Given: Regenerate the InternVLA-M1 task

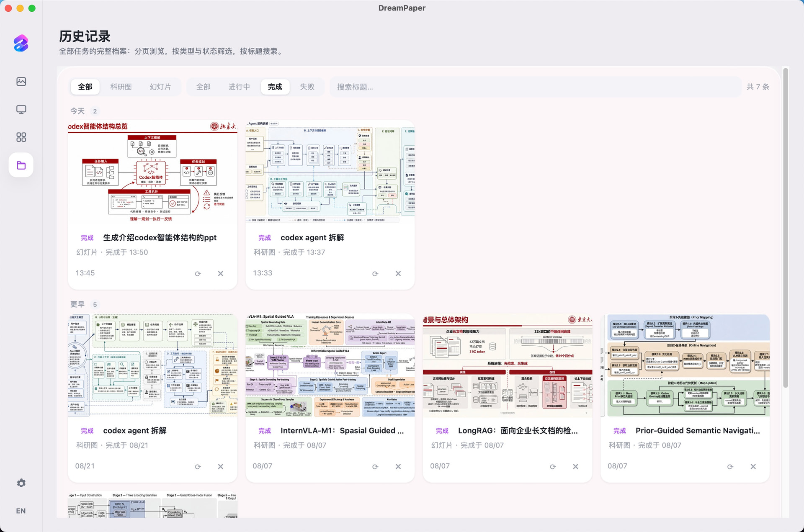Looking at the screenshot, I should [x=375, y=467].
